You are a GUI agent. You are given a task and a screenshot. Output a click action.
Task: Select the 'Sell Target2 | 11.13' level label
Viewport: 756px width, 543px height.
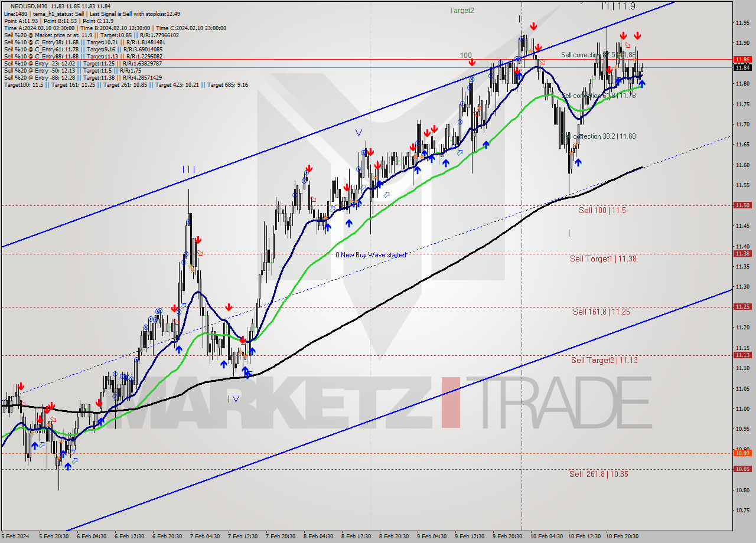pyautogui.click(x=604, y=360)
